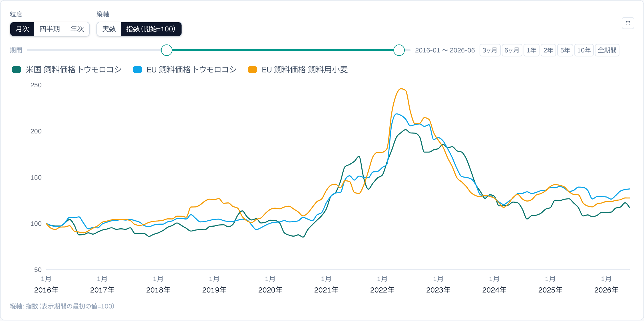Click the 2016年 x-axis label
Screen dimensions: 644x321
(46, 290)
